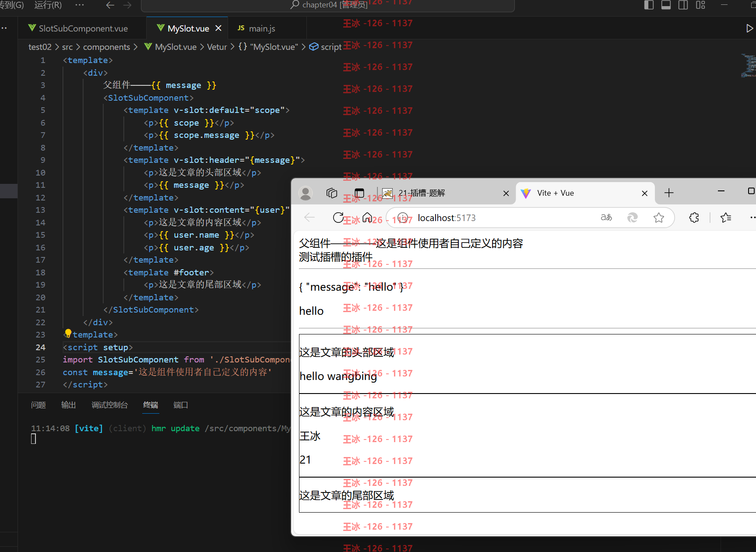Close the 21-插槽-题解 browser tab
Screen dimensions: 756x552
point(506,193)
